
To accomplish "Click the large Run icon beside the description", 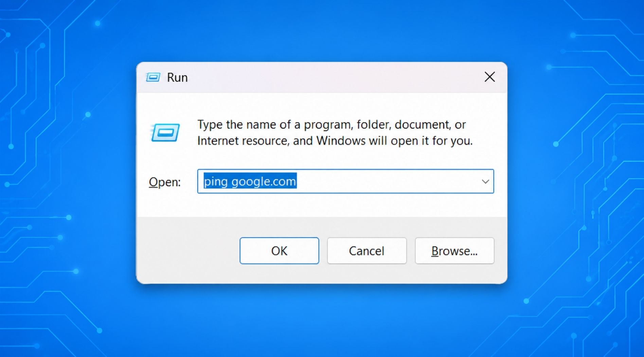I will tap(165, 132).
